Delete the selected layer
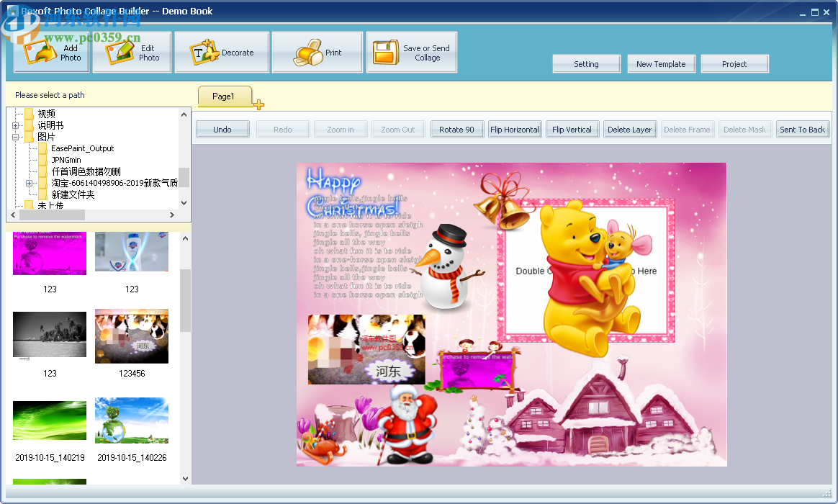 629,129
